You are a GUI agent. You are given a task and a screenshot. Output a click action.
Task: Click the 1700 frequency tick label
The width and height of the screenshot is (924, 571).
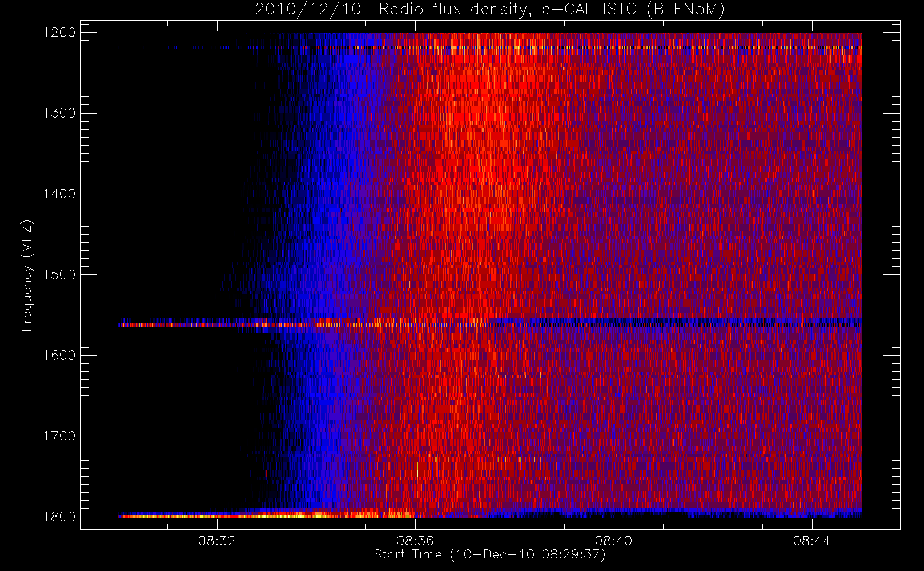click(60, 436)
